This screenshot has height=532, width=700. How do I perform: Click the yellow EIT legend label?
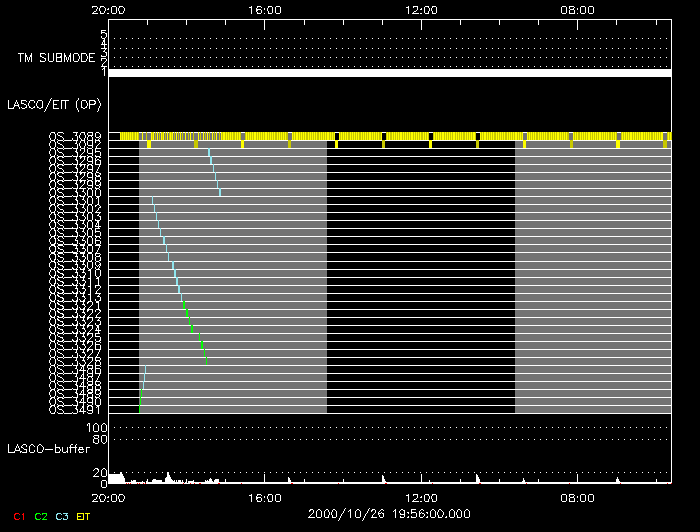pos(84,516)
